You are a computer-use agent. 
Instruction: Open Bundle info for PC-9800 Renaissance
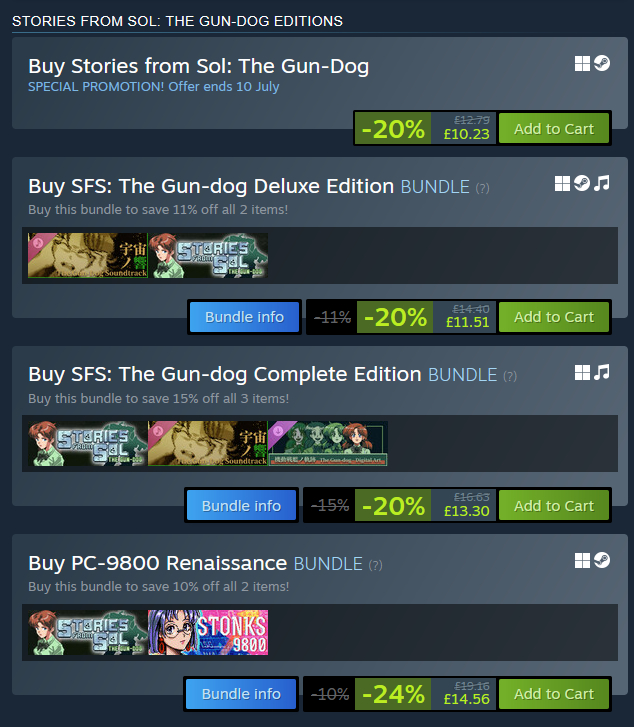click(x=241, y=694)
